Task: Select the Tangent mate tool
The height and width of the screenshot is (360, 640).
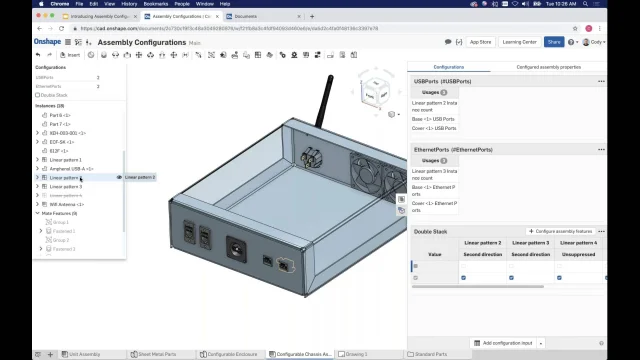Action: (198, 55)
